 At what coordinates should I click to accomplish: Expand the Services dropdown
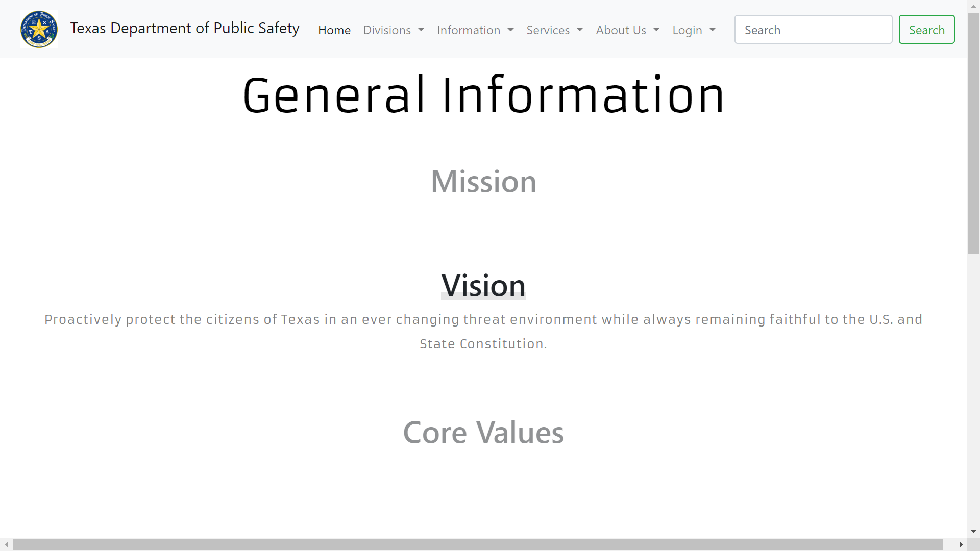pyautogui.click(x=554, y=30)
